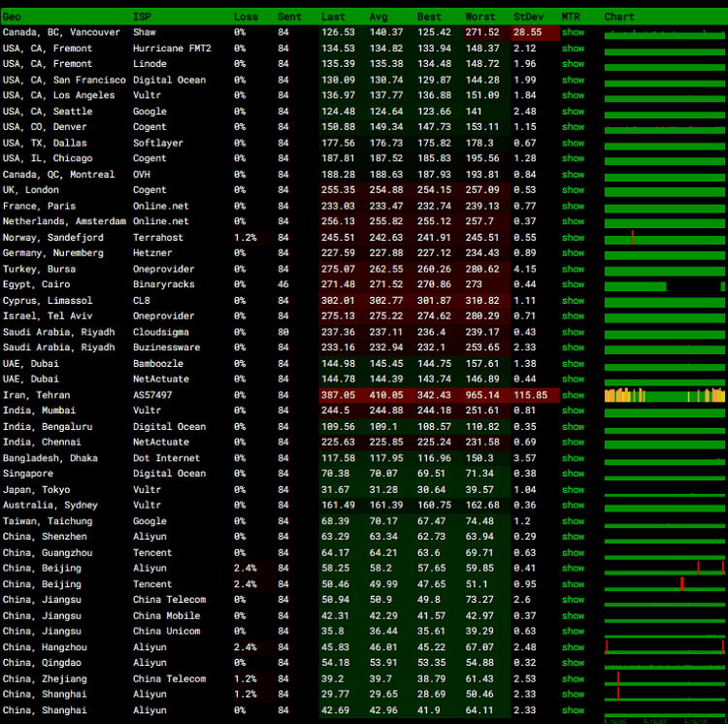Show MTR for Chennai NetActuate
The height and width of the screenshot is (724, 728).
(573, 443)
